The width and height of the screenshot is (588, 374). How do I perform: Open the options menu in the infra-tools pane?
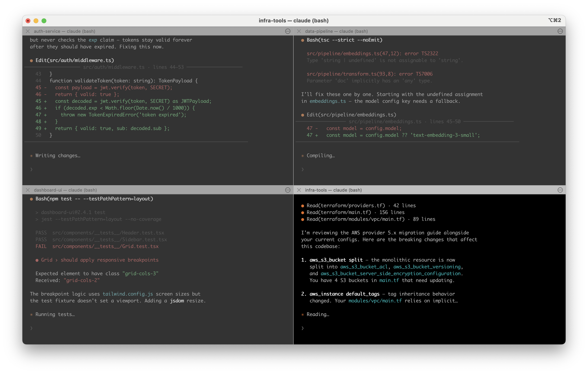560,190
